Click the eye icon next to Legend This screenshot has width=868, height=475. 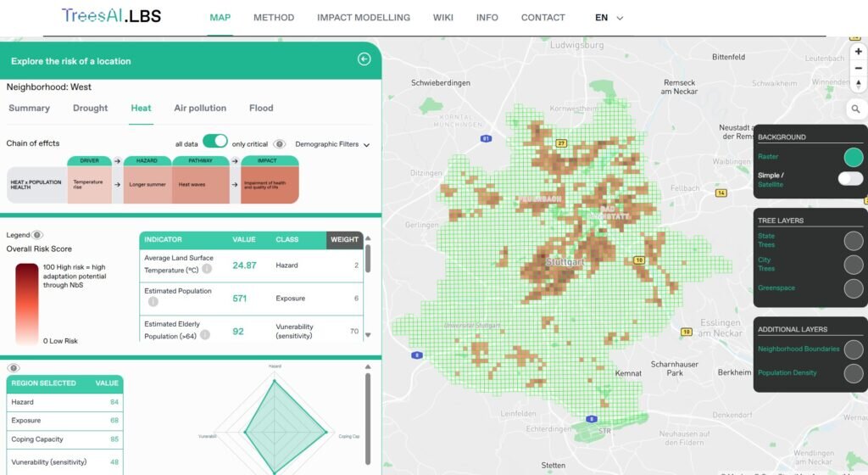pyautogui.click(x=37, y=235)
